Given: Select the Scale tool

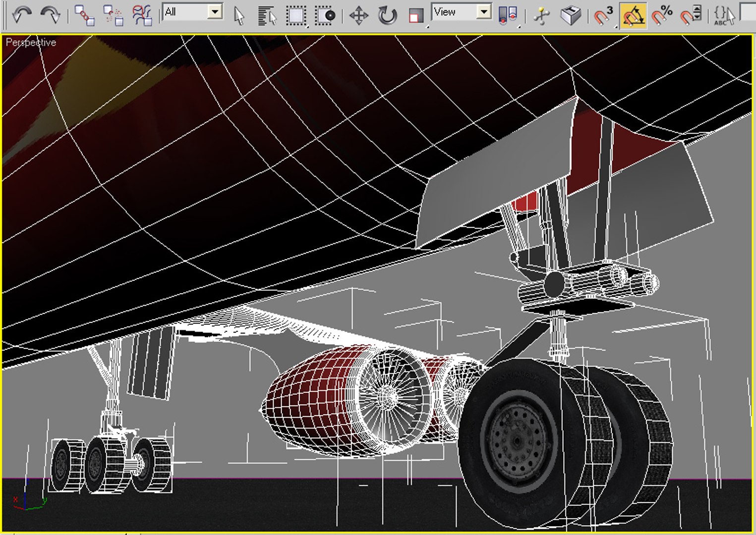Looking at the screenshot, I should coord(415,15).
